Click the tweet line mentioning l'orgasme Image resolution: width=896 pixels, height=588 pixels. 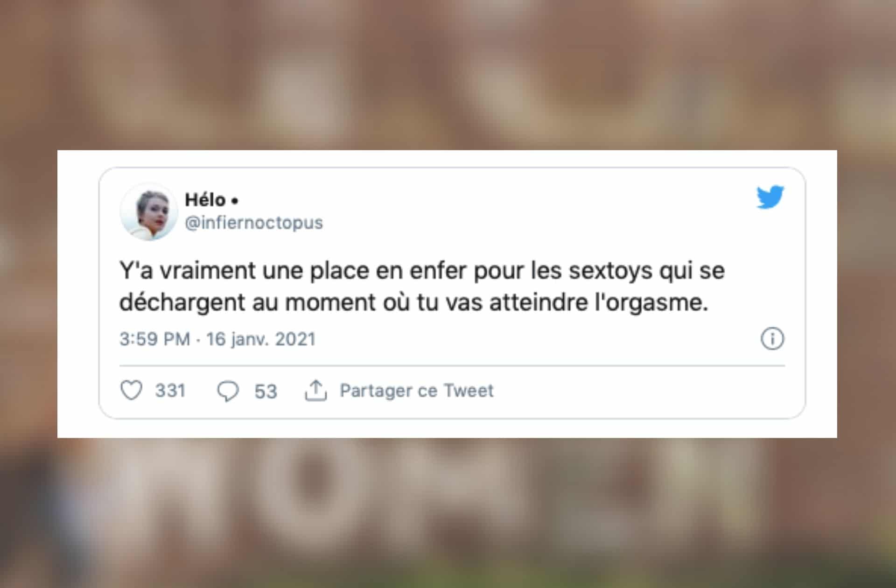point(414,302)
